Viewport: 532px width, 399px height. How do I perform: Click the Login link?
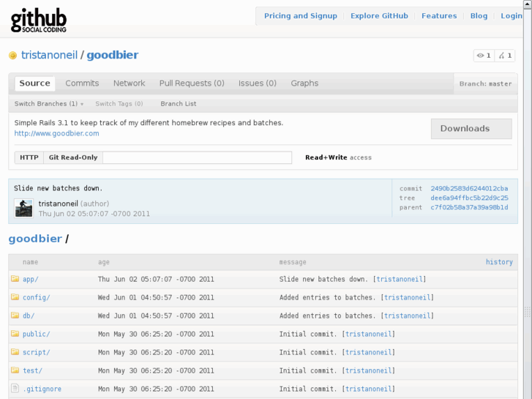pyautogui.click(x=512, y=16)
